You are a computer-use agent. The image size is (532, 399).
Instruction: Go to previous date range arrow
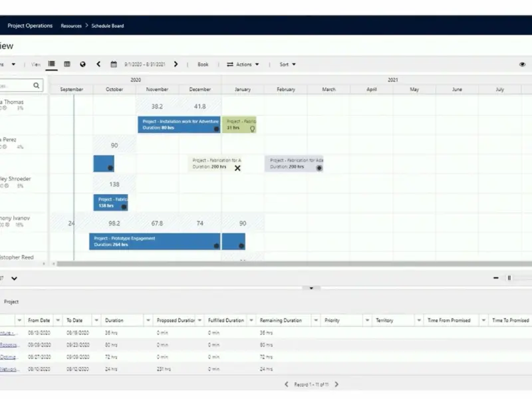click(98, 65)
